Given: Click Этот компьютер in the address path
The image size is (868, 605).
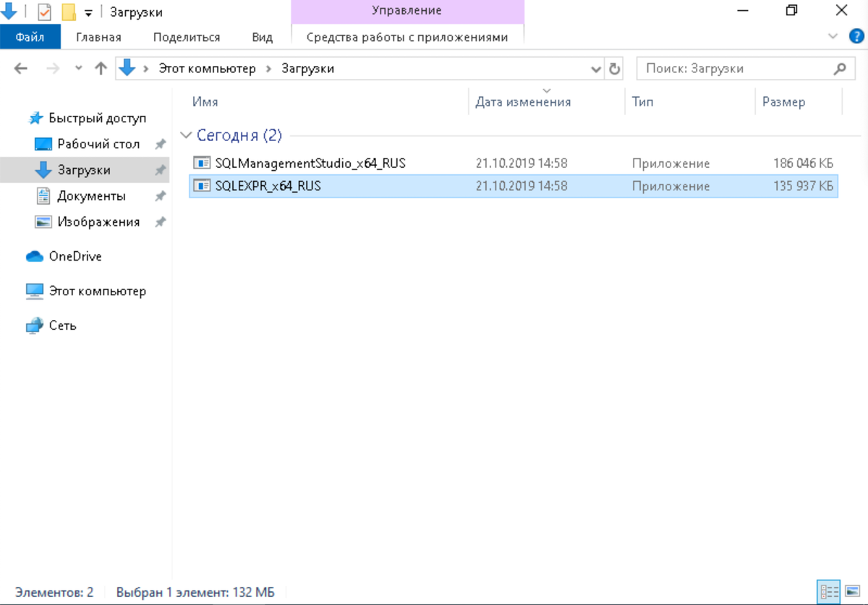Looking at the screenshot, I should click(208, 69).
